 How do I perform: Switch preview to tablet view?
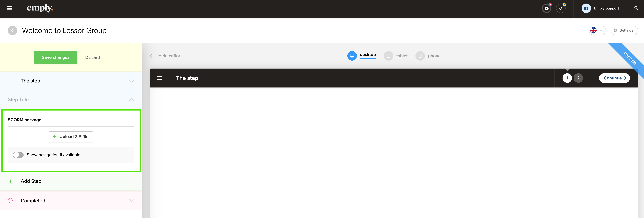pos(396,56)
